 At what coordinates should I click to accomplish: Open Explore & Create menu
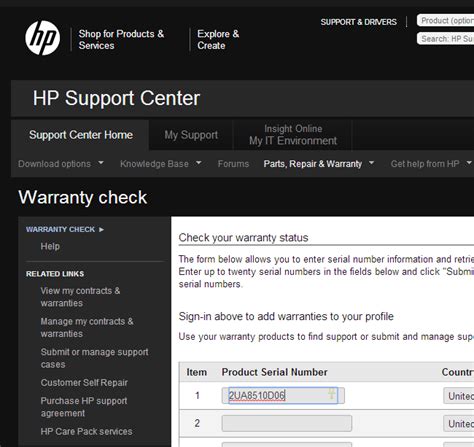(218, 39)
